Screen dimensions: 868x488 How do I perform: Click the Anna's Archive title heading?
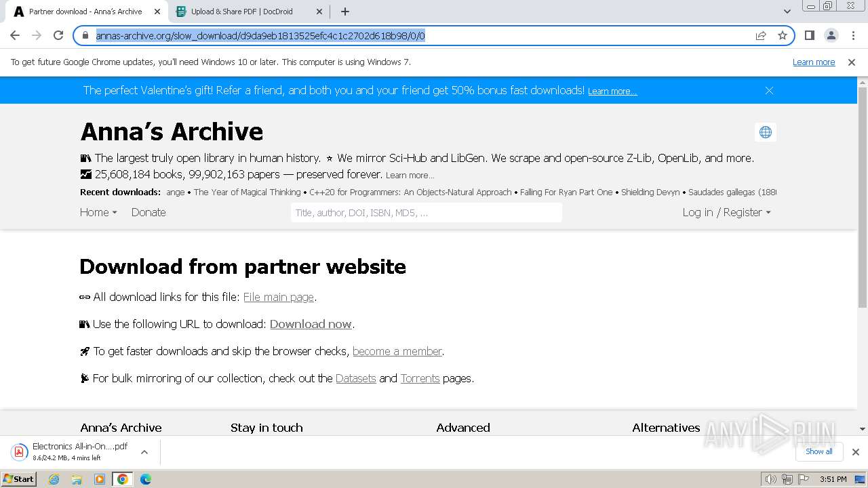(172, 131)
